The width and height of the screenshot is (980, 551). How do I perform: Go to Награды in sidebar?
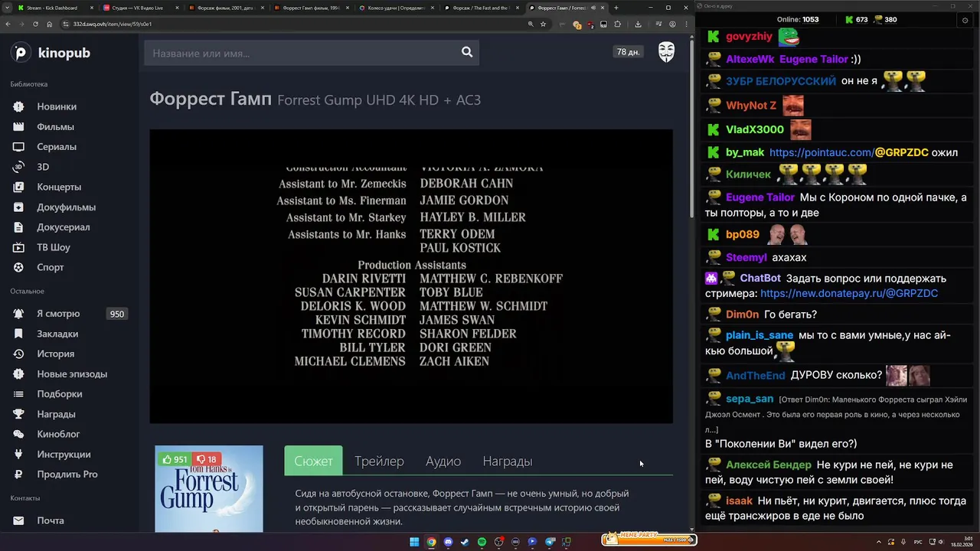[56, 414]
